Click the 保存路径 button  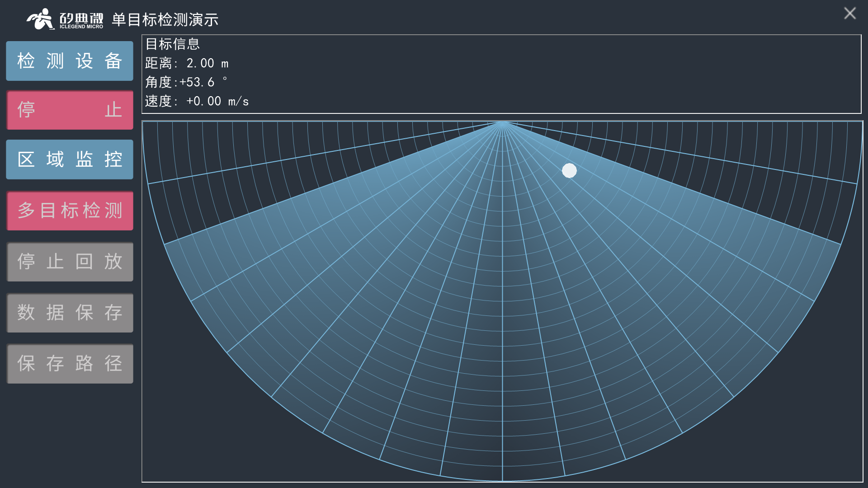[x=70, y=364]
